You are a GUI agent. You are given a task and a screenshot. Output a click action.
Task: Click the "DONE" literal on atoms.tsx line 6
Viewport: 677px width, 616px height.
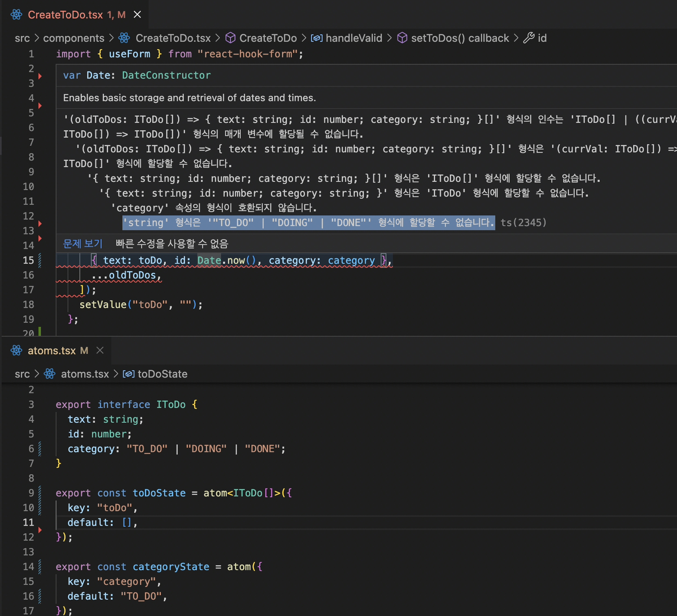point(262,449)
